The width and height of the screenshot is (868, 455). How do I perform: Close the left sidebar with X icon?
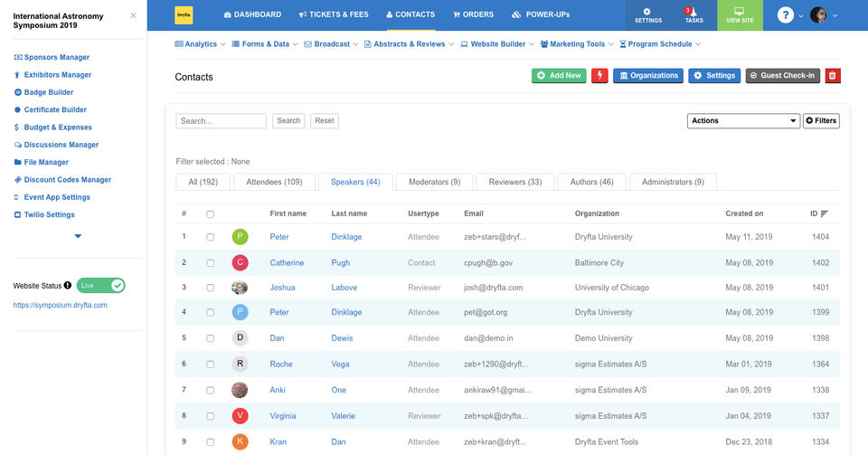click(134, 15)
